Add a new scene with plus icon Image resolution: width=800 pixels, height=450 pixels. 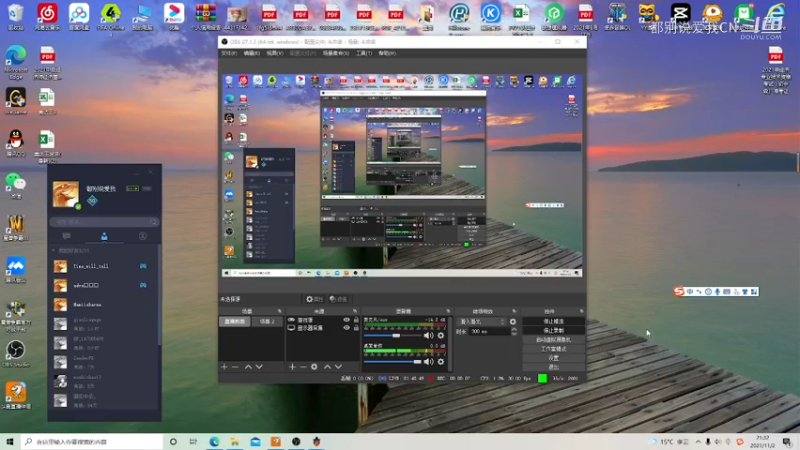[224, 367]
